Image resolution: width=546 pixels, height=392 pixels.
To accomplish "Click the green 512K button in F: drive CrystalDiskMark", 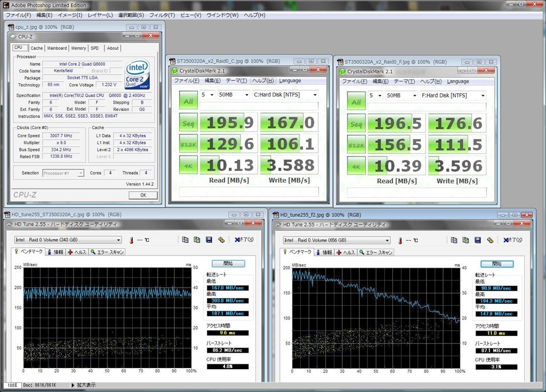I will point(356,145).
